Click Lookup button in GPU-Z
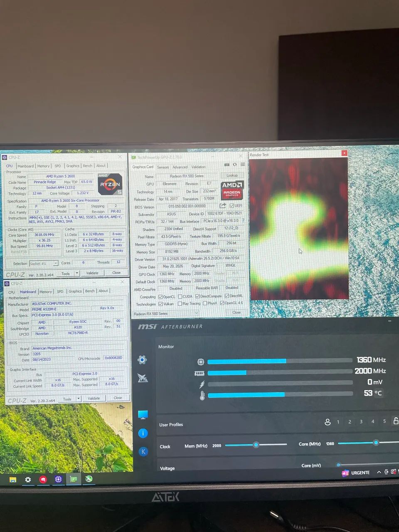Viewport: 399px width, 532px height. (232, 175)
